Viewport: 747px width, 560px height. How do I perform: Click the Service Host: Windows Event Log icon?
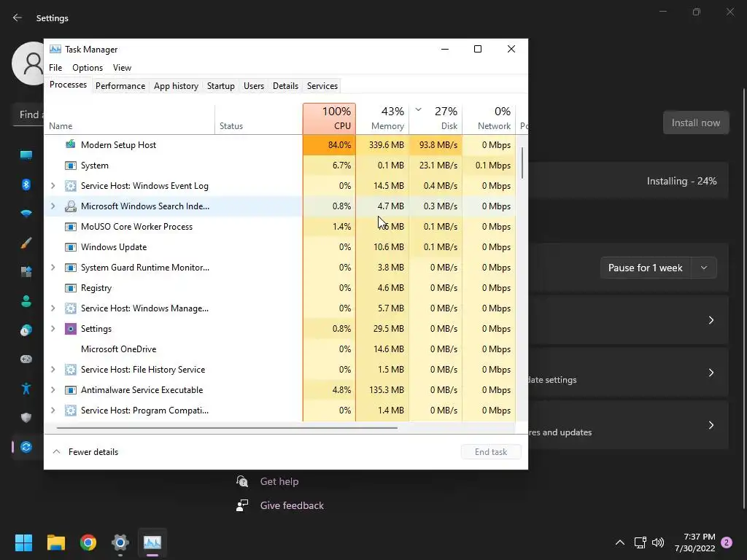pyautogui.click(x=71, y=186)
